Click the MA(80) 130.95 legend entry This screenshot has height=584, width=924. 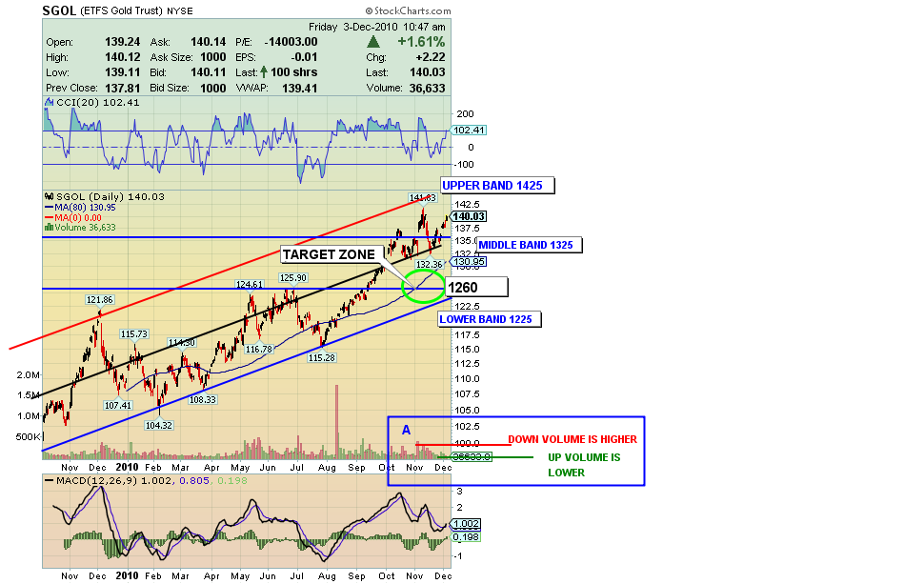85,208
